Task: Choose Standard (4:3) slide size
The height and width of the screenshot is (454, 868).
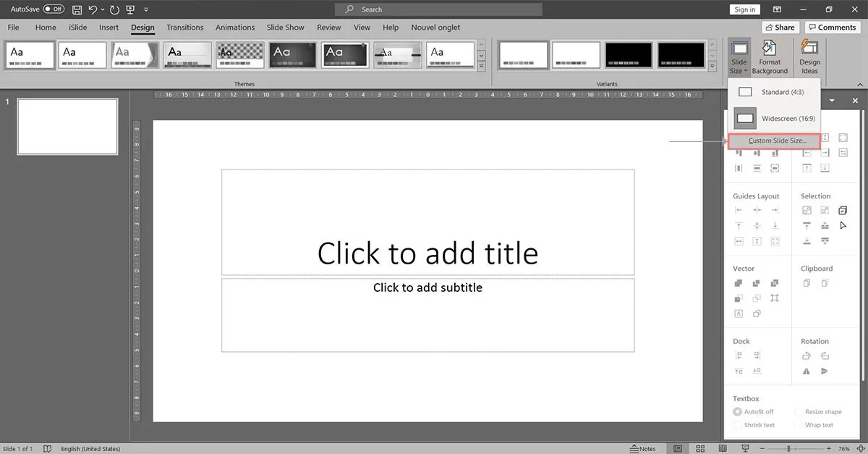Action: pos(774,92)
